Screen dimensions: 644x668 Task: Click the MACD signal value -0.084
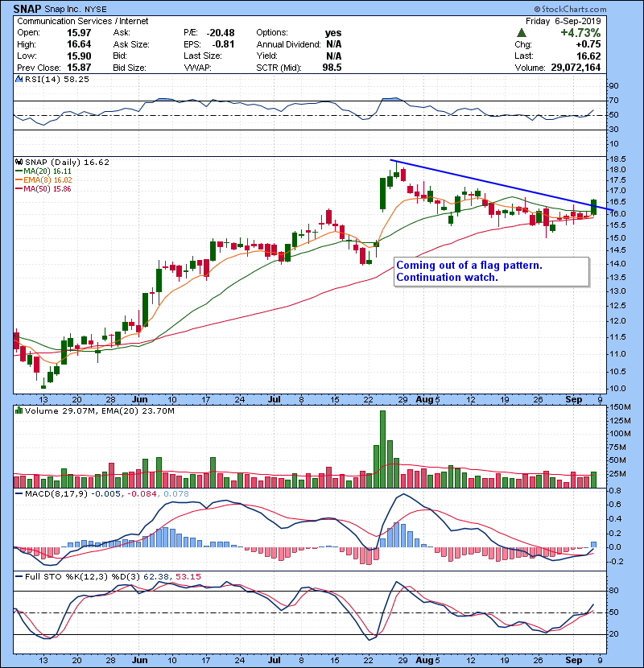(x=142, y=494)
